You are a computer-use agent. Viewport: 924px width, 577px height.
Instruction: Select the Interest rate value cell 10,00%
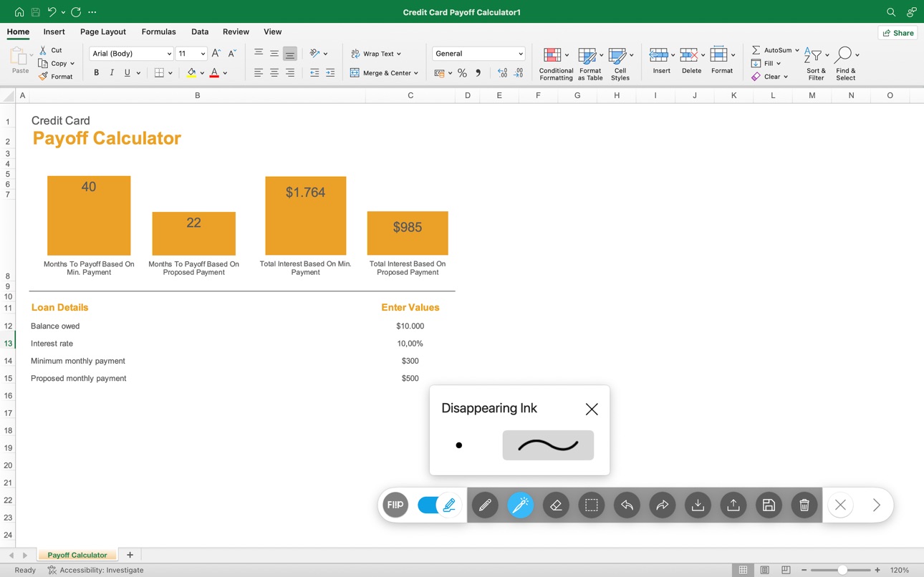410,344
